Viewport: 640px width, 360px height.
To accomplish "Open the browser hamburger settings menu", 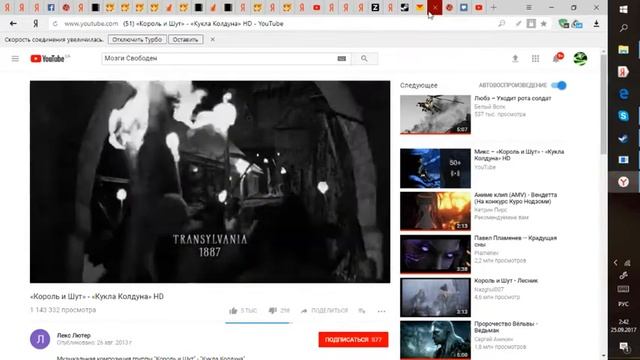I will [x=529, y=7].
